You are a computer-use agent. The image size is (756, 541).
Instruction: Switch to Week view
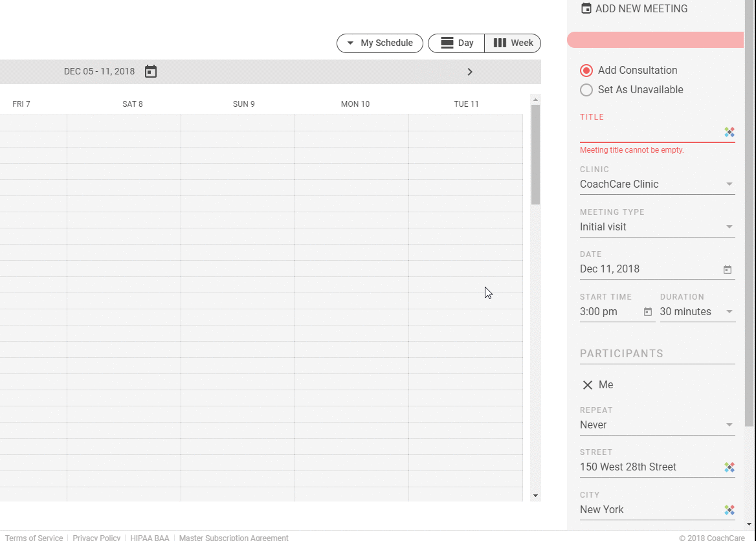point(513,43)
